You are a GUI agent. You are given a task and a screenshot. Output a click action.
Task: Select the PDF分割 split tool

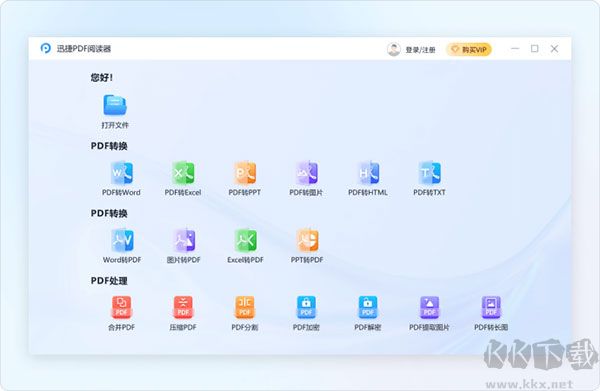pos(245,307)
